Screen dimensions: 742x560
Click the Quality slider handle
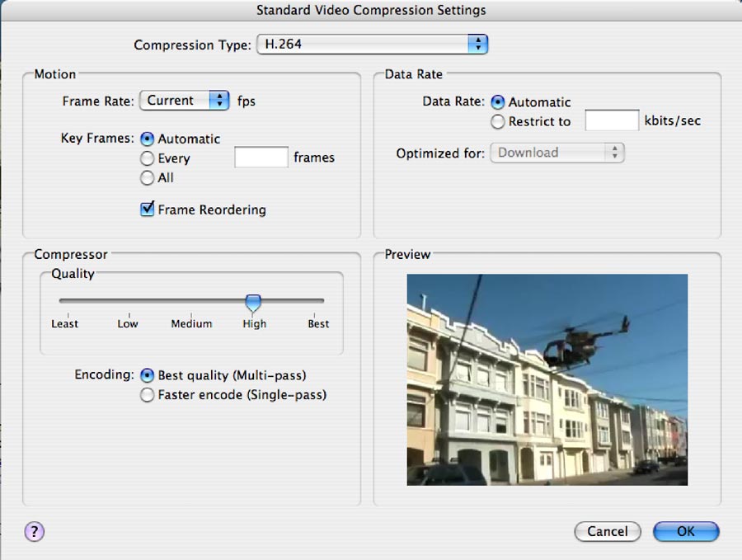[x=253, y=303]
